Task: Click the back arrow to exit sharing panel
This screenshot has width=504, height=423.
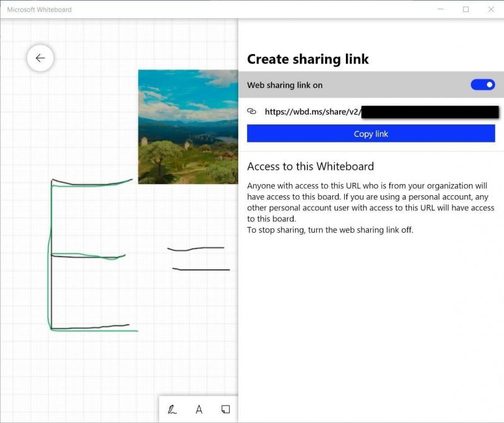Action: 40,58
